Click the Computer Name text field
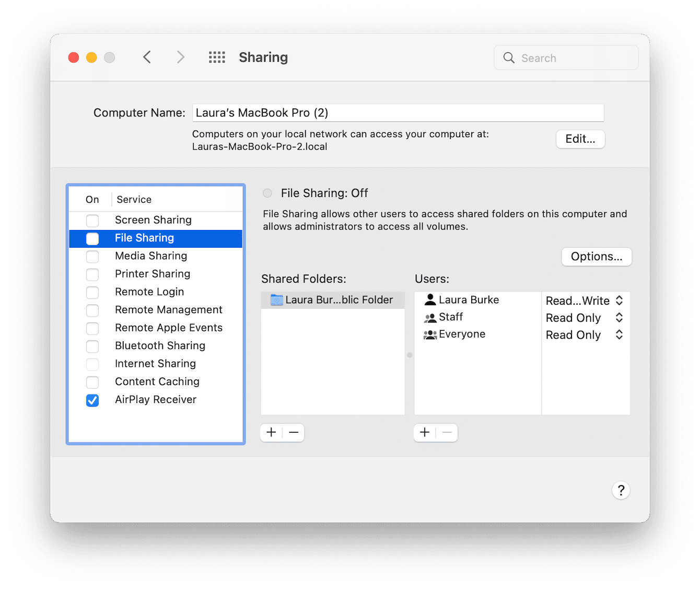The width and height of the screenshot is (700, 589). (398, 112)
